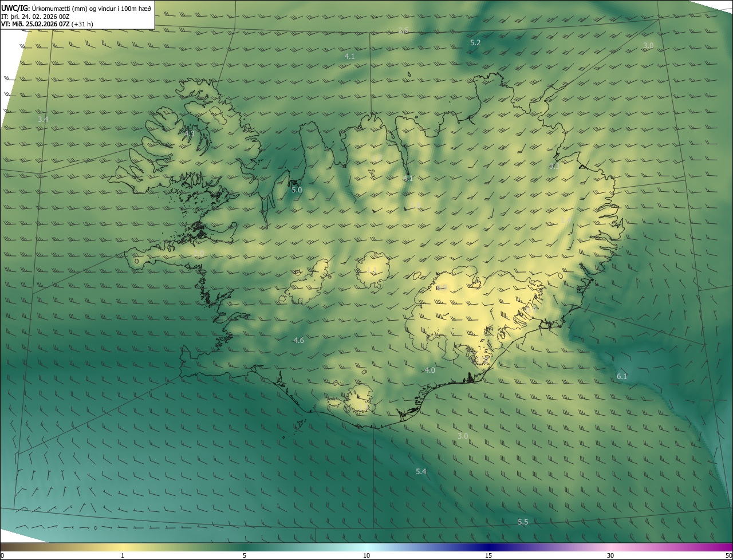Click the dark navy section of the colour bar
The image size is (733, 560).
click(488, 547)
